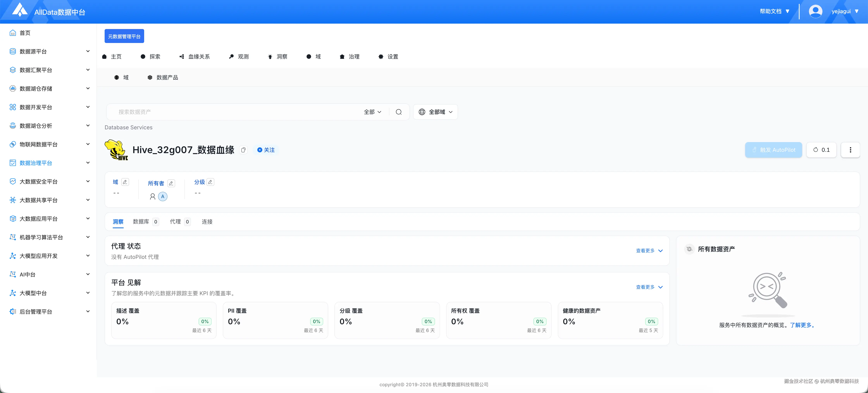
Task: Open 首页 home icon in sidebar
Action: (13, 33)
